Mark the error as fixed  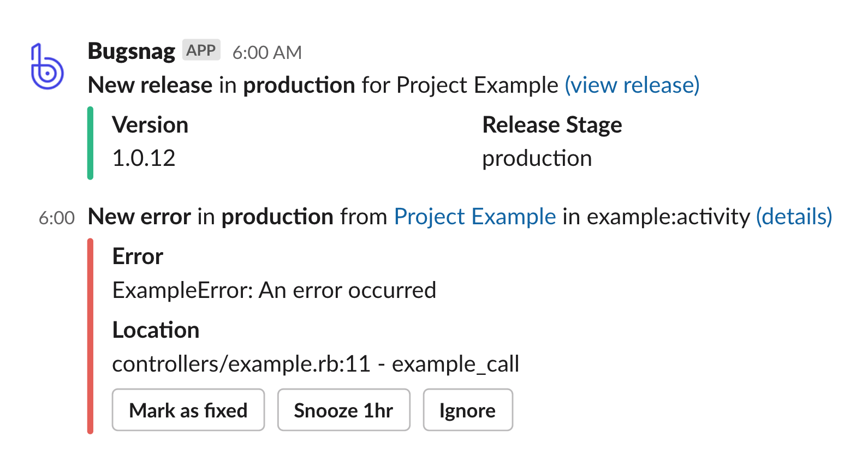(188, 410)
